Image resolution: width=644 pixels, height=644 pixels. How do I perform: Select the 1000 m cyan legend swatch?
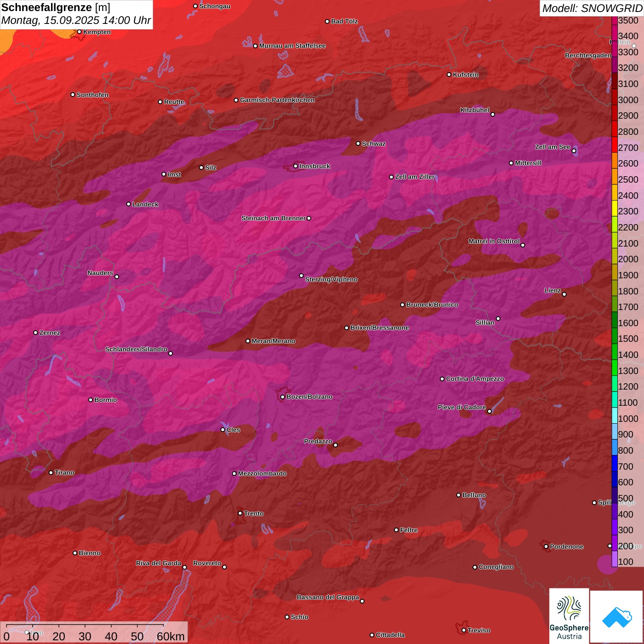point(615,415)
